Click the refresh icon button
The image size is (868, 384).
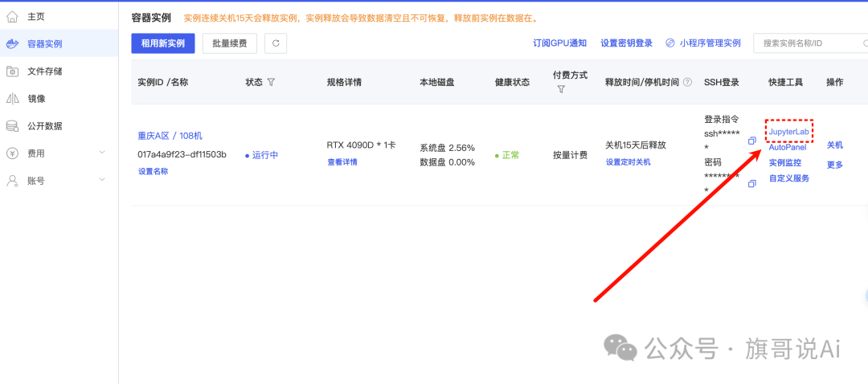click(x=276, y=43)
